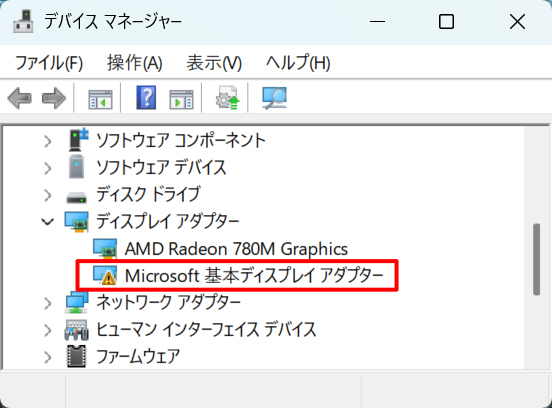Screen dimensions: 552x408
Task: Click the vertical scrollbar thumb
Action: pos(537,259)
